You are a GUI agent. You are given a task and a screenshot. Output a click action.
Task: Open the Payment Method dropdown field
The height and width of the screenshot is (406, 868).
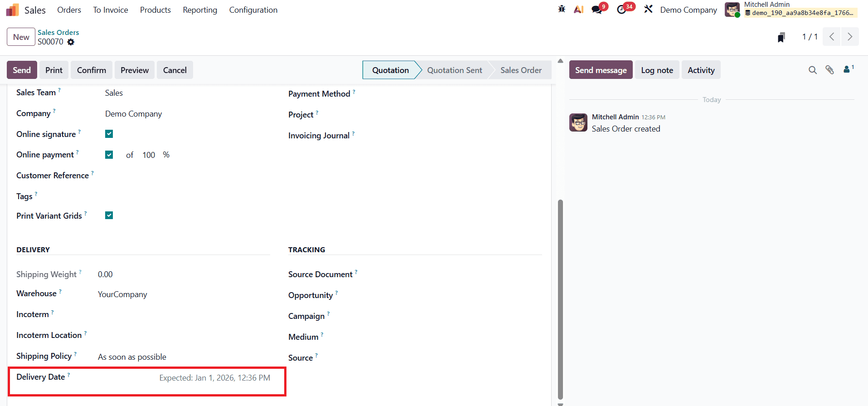[459, 94]
